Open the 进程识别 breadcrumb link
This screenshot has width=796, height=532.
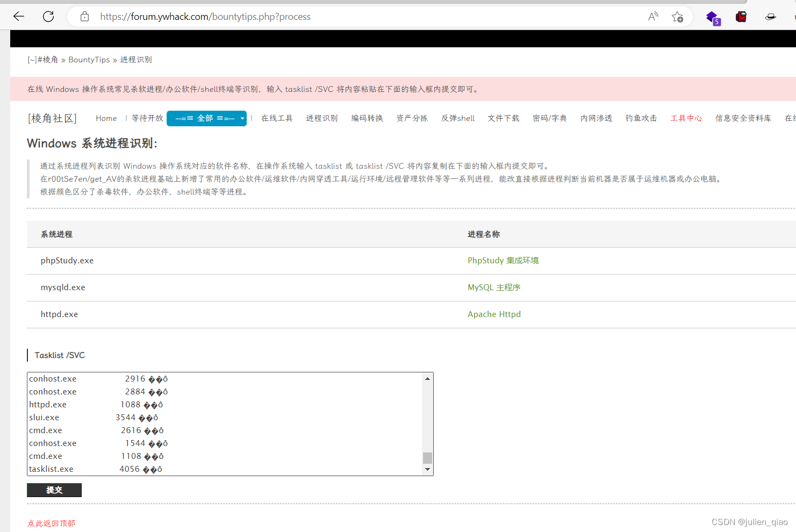click(x=136, y=60)
